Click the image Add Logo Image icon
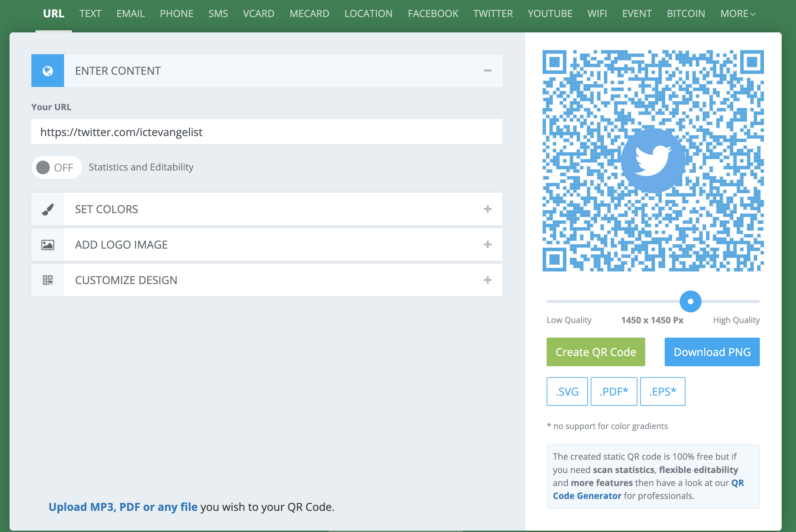Image resolution: width=796 pixels, height=532 pixels. pyautogui.click(x=47, y=244)
